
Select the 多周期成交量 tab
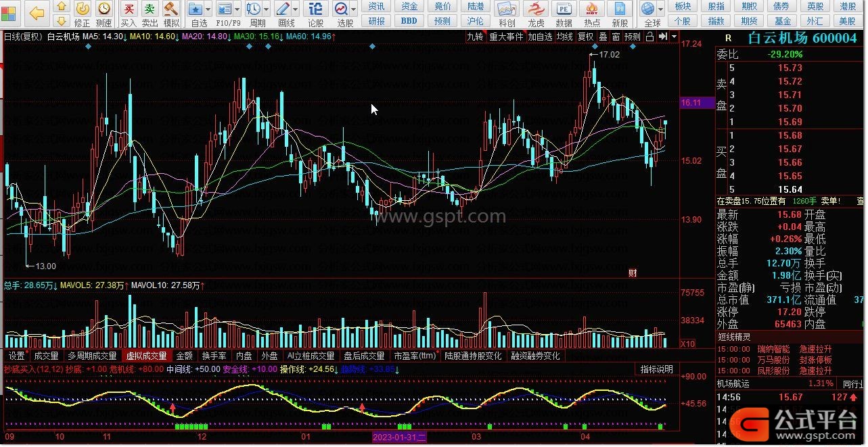(x=92, y=356)
